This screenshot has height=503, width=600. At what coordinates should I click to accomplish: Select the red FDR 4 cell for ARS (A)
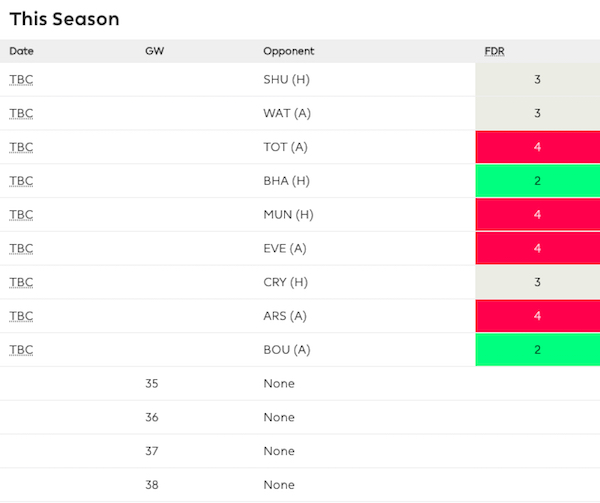click(x=537, y=316)
